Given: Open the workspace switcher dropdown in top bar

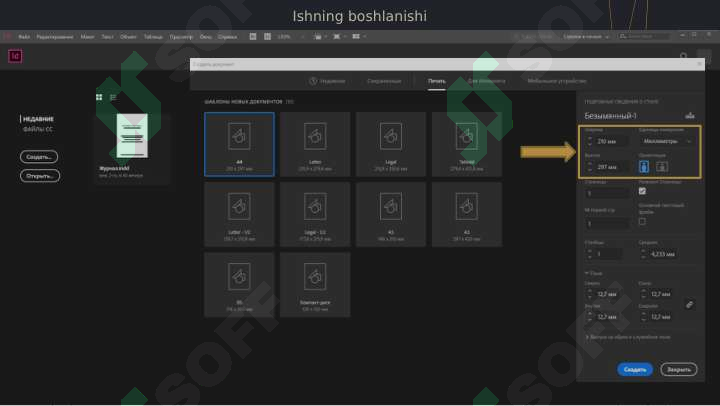Looking at the screenshot, I should (586, 36).
